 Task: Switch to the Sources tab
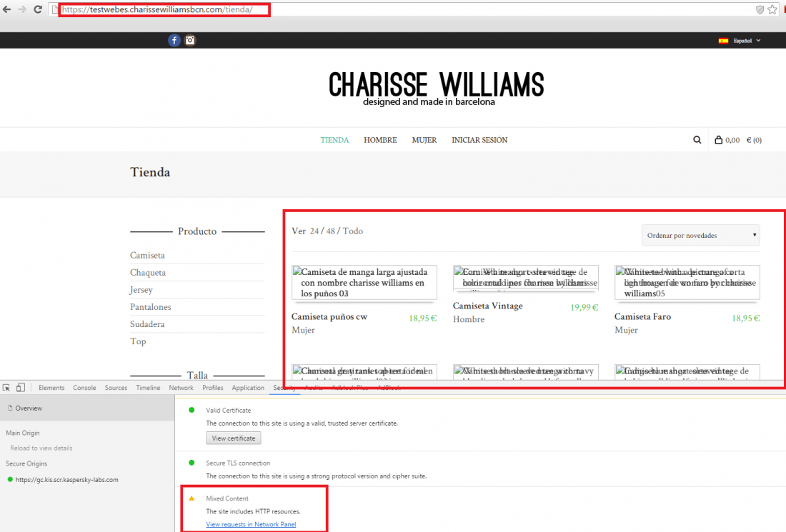tap(116, 388)
